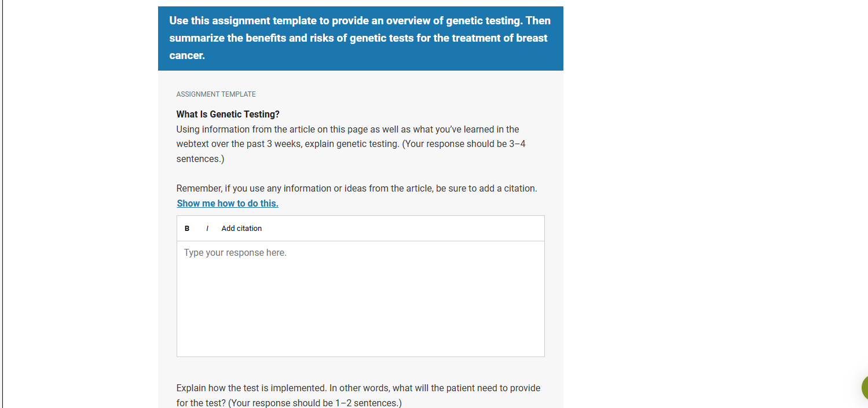Click the 'ASSIGNMENT TEMPLATE' label
The width and height of the screenshot is (868, 408).
(216, 94)
